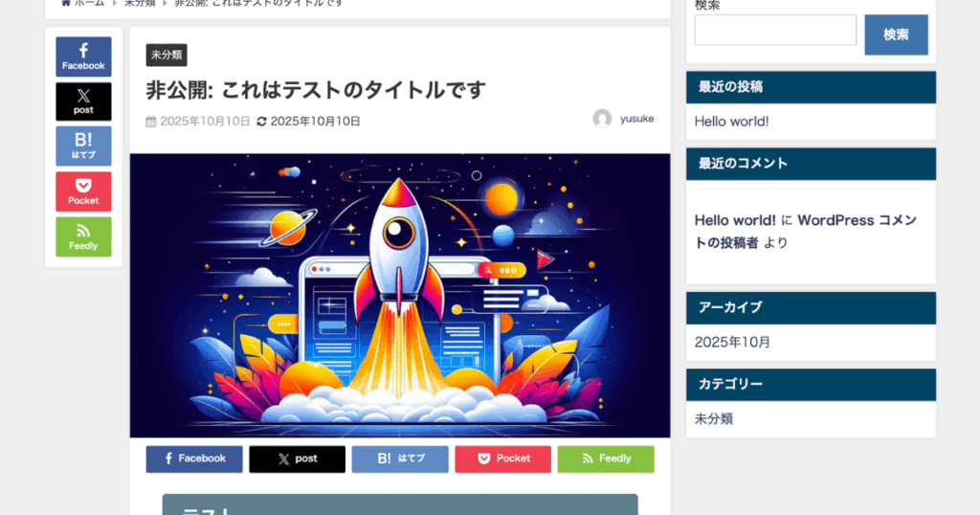Open the 未分類 category in the sidebar
This screenshot has width=980, height=515.
coord(713,418)
